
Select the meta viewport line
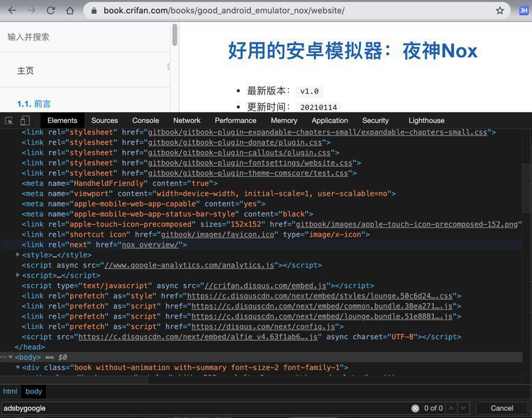[x=208, y=193]
